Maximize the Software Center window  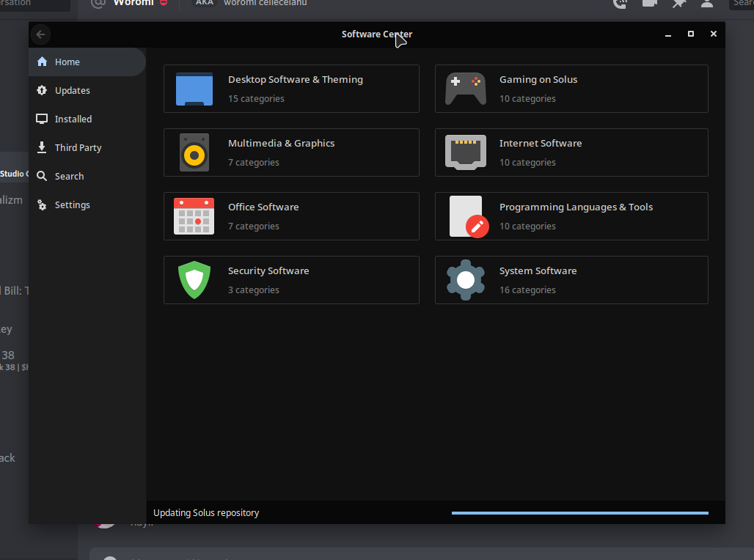691,34
